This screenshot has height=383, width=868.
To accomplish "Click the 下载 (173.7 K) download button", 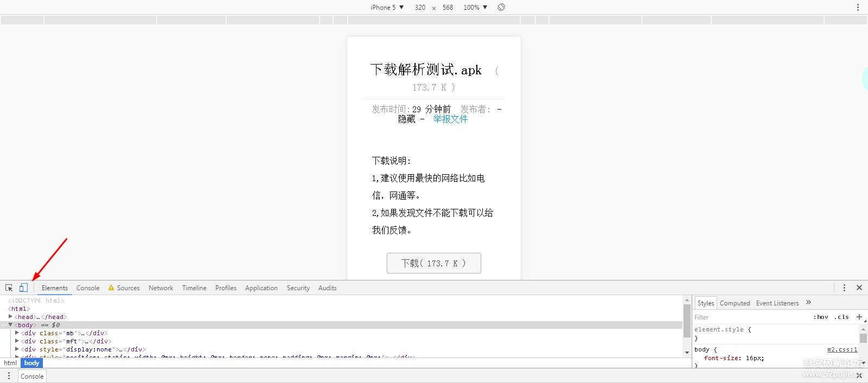I will [434, 263].
